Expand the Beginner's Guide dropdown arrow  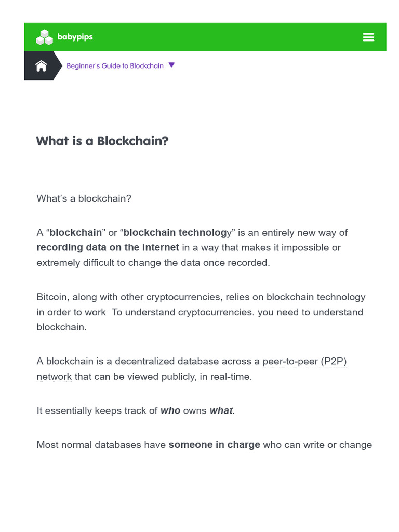(x=172, y=65)
